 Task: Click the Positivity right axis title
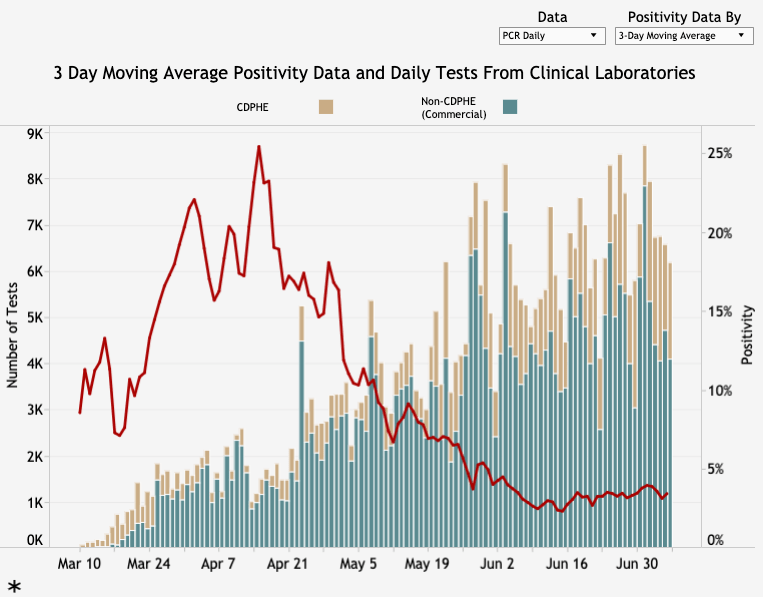point(747,335)
